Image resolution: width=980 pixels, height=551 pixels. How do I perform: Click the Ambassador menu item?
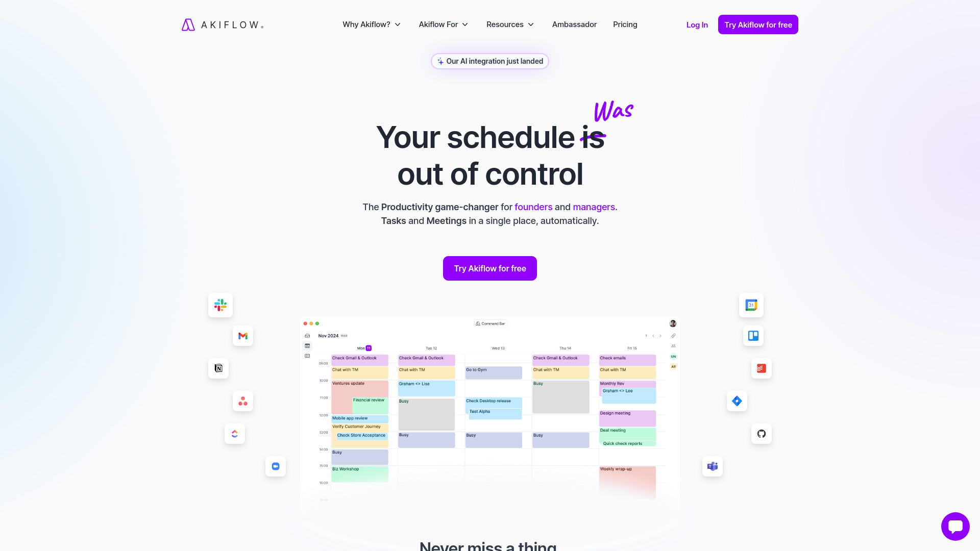click(574, 24)
